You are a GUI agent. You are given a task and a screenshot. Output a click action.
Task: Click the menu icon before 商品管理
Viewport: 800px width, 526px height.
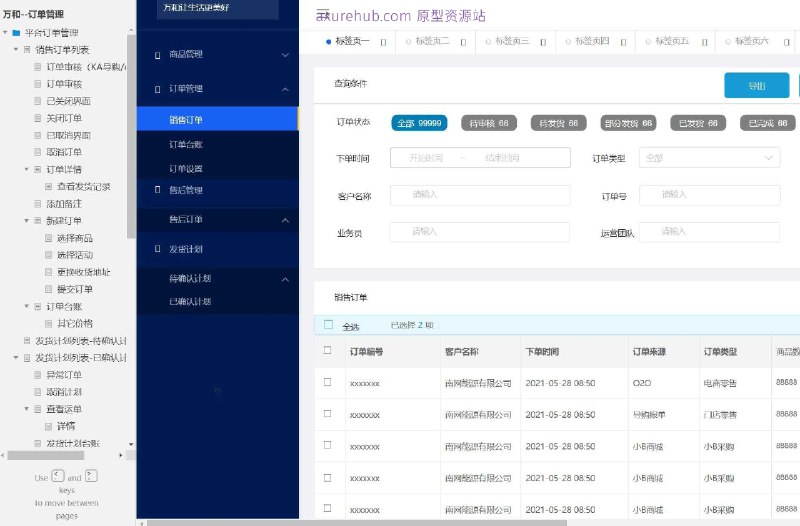(157, 55)
